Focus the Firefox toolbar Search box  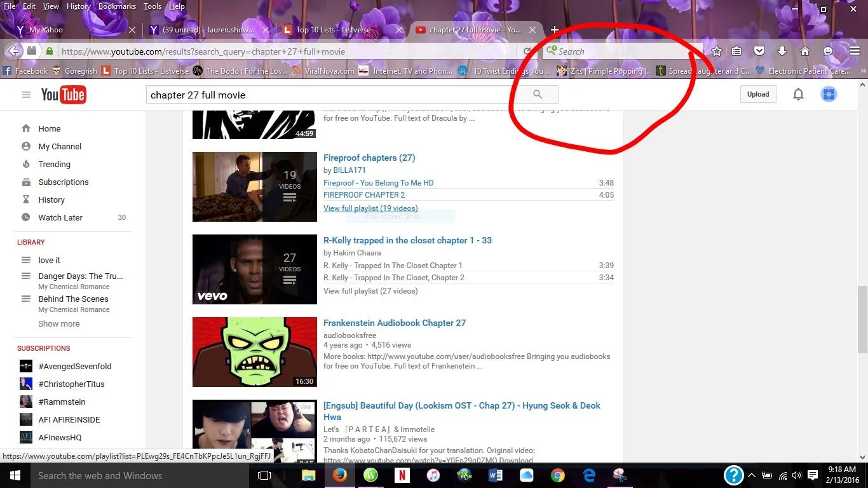coord(621,51)
